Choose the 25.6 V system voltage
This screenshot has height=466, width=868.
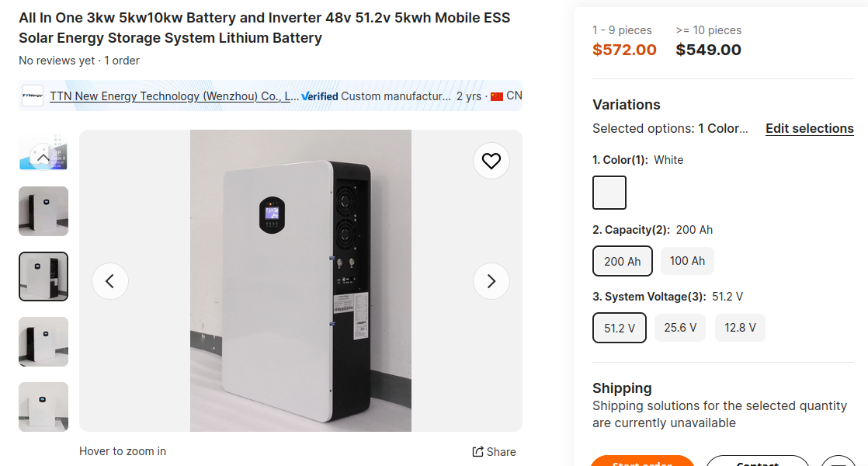(x=680, y=328)
